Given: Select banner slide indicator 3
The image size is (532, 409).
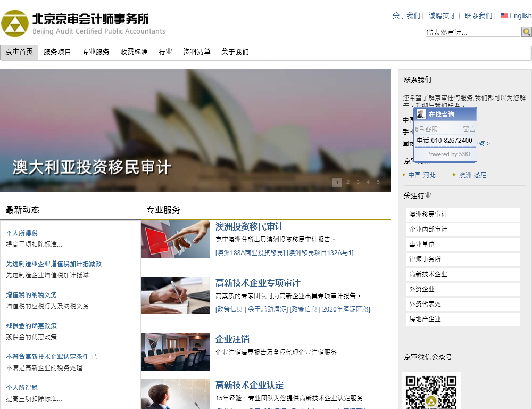Looking at the screenshot, I should coord(358,182).
